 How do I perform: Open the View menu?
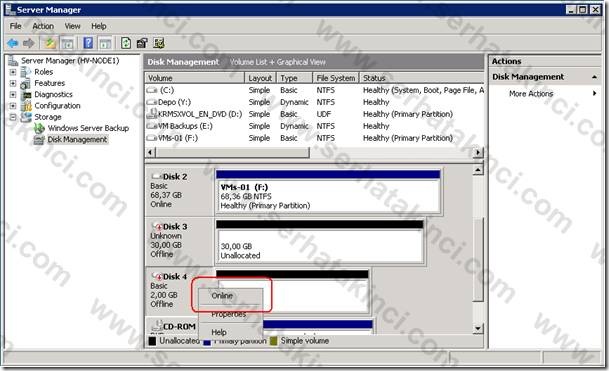click(72, 26)
